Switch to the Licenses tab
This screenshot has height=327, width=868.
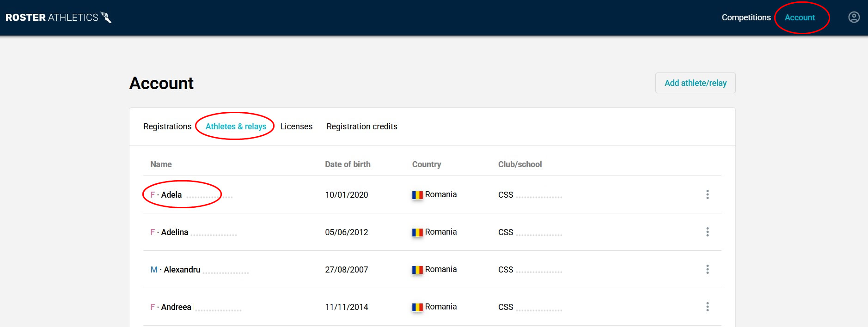tap(296, 127)
